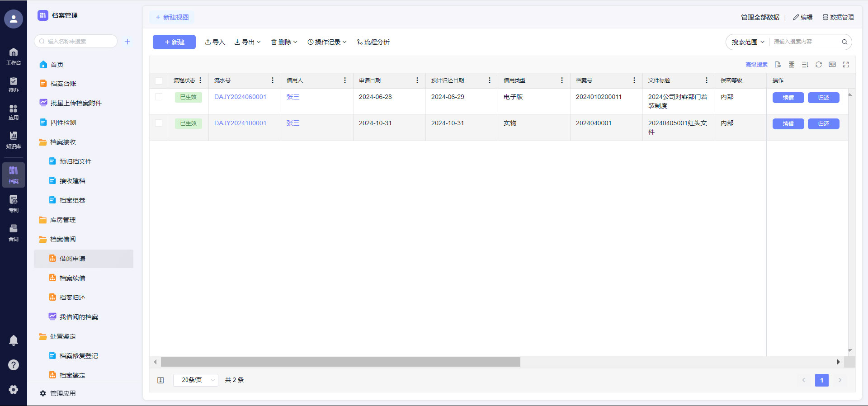The height and width of the screenshot is (406, 868).
Task: Open the archive renewal menu item
Action: [72, 278]
